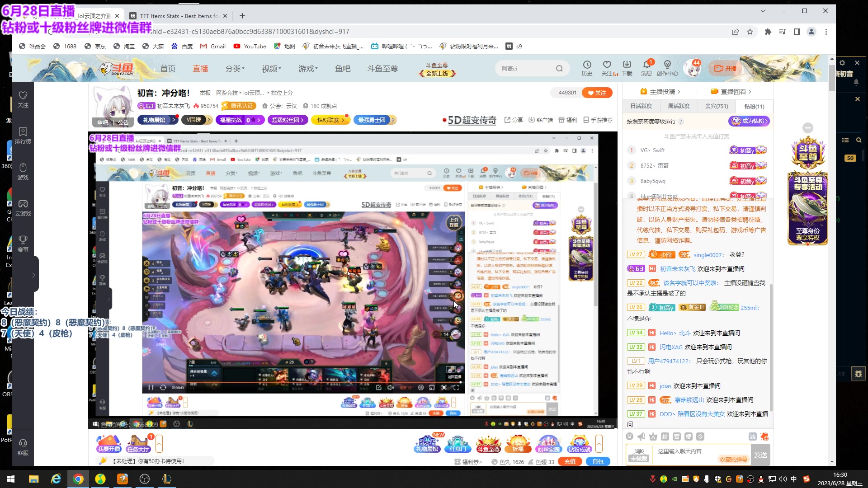Expand the 分类 category dropdown
The width and height of the screenshot is (868, 488).
(235, 69)
